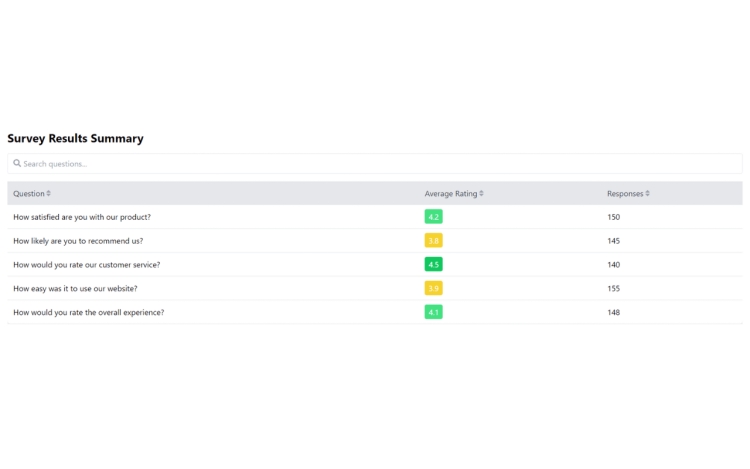
Task: Sort by the Question sort arrows icon
Action: (x=48, y=193)
